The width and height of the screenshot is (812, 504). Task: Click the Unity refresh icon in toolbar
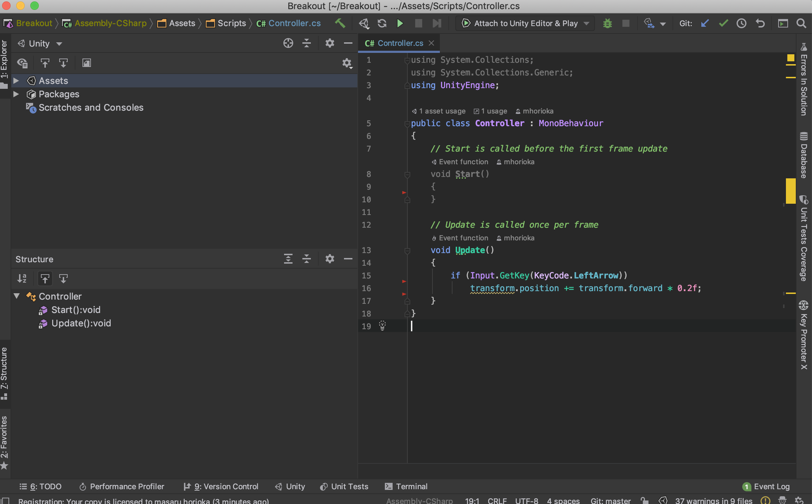pyautogui.click(x=382, y=23)
